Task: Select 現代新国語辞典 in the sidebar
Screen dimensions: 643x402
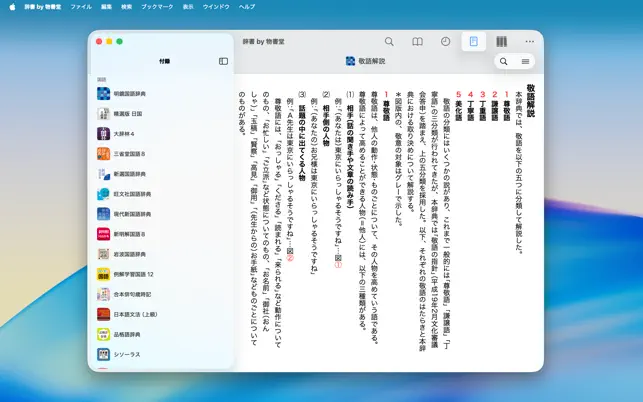Action: [161, 214]
